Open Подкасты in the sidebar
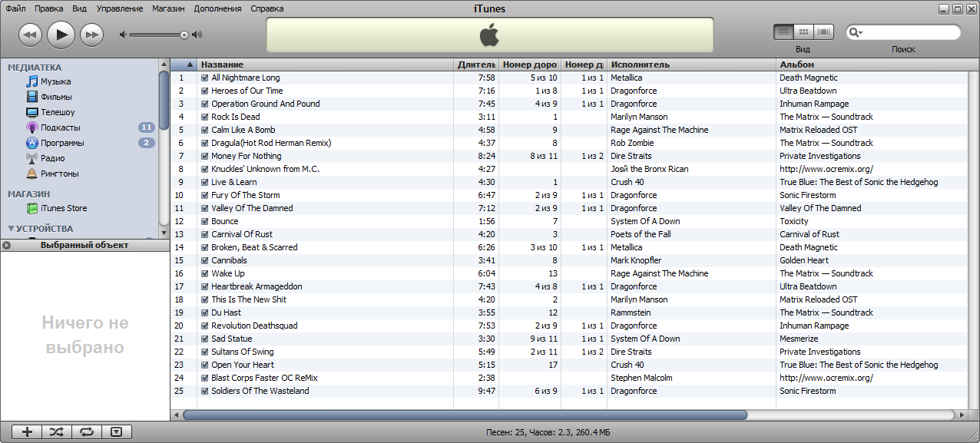This screenshot has height=443, width=980. coord(60,127)
